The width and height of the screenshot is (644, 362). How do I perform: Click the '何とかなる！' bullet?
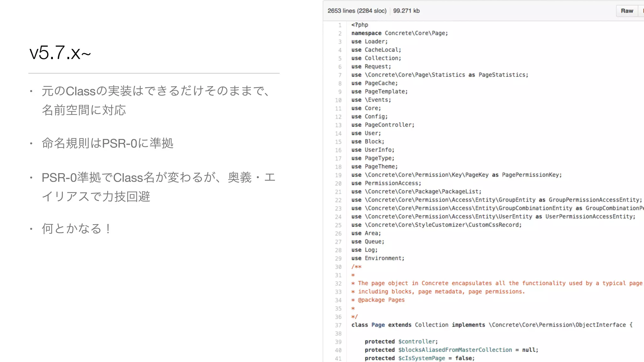point(76,228)
